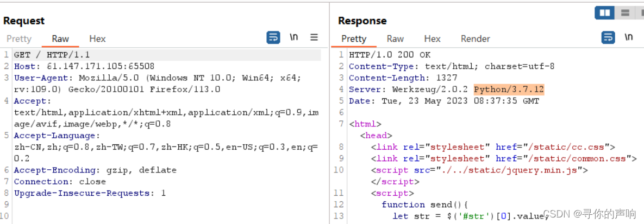Click the GET / HTTP/1.1 request line
The image size is (644, 224).
(x=52, y=55)
